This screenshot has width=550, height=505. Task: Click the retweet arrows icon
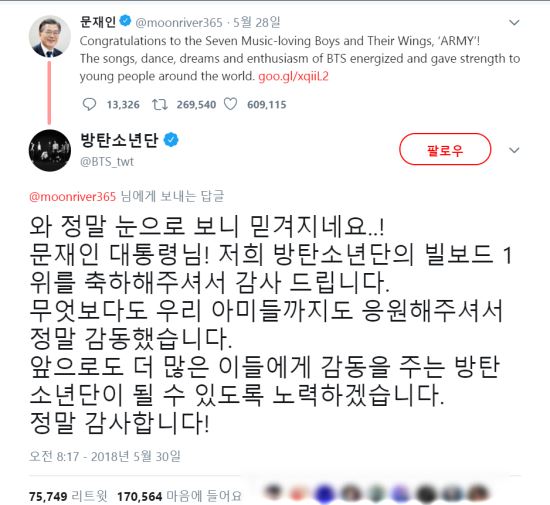coord(160,104)
